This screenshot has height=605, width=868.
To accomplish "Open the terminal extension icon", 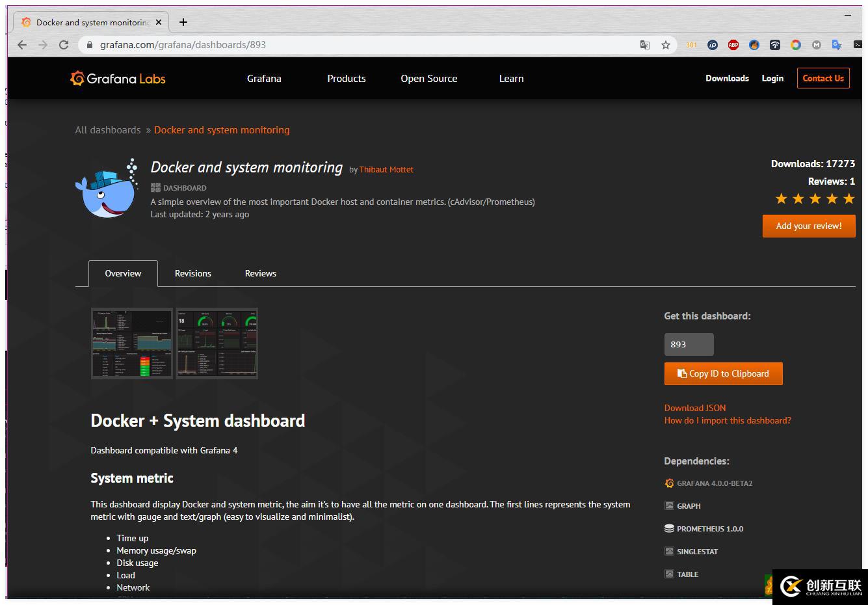I will click(858, 45).
